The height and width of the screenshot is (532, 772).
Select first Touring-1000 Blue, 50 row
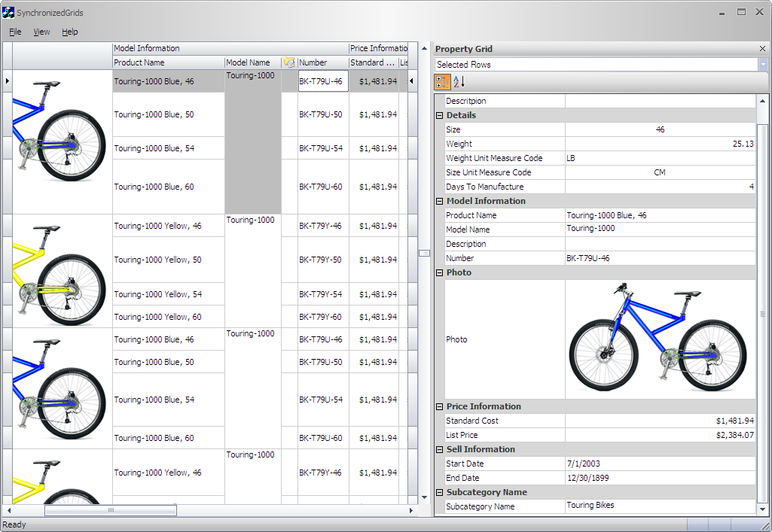169,114
